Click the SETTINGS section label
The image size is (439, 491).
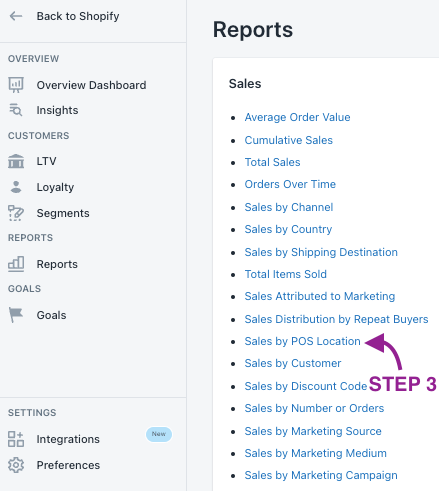click(32, 413)
